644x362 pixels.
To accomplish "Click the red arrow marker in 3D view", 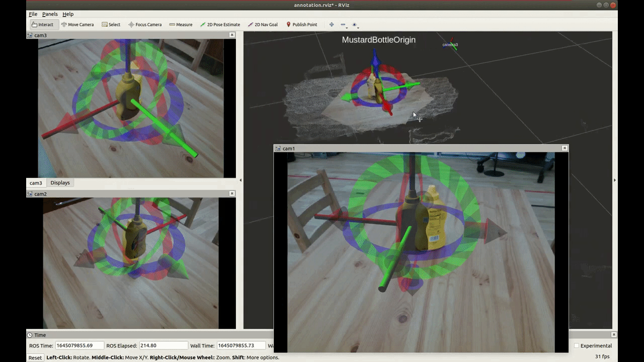I will click(x=386, y=105).
